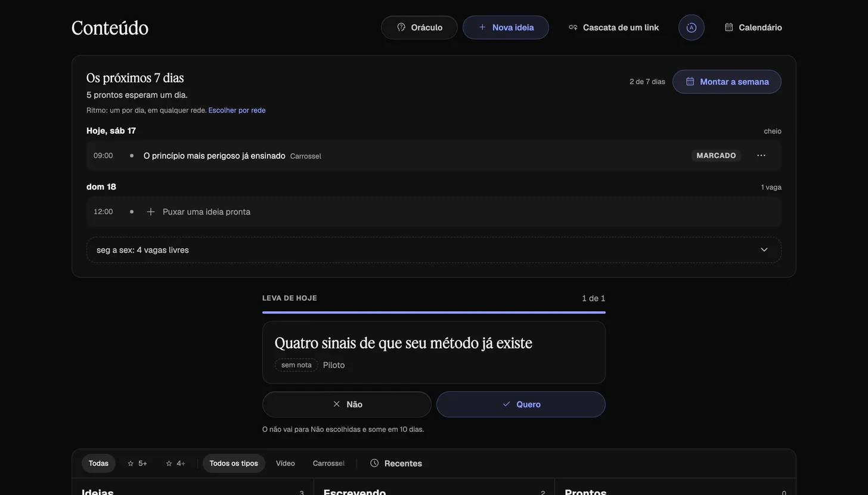
Task: Filter content by Carrossel type
Action: [328, 463]
